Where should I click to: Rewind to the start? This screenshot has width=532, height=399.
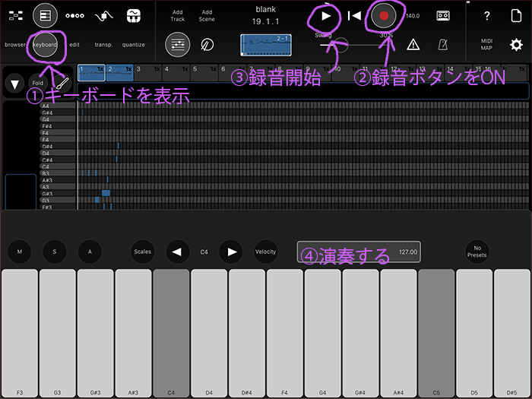(x=355, y=16)
